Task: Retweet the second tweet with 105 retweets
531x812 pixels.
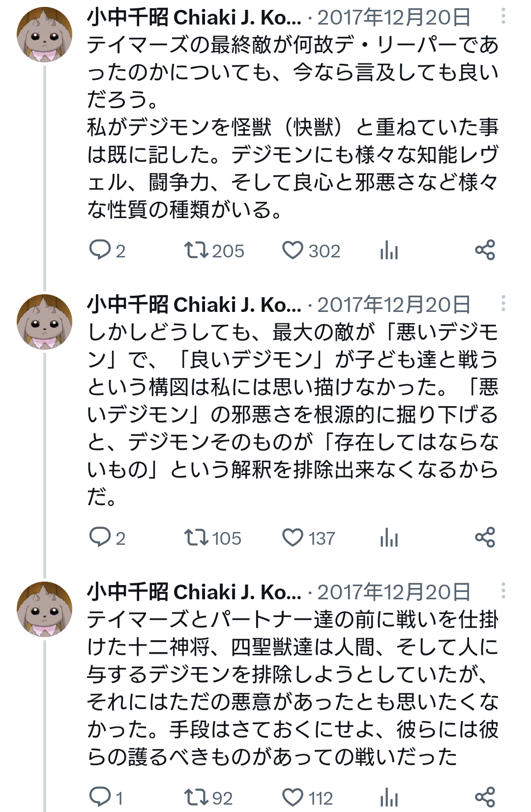Action: [x=196, y=537]
